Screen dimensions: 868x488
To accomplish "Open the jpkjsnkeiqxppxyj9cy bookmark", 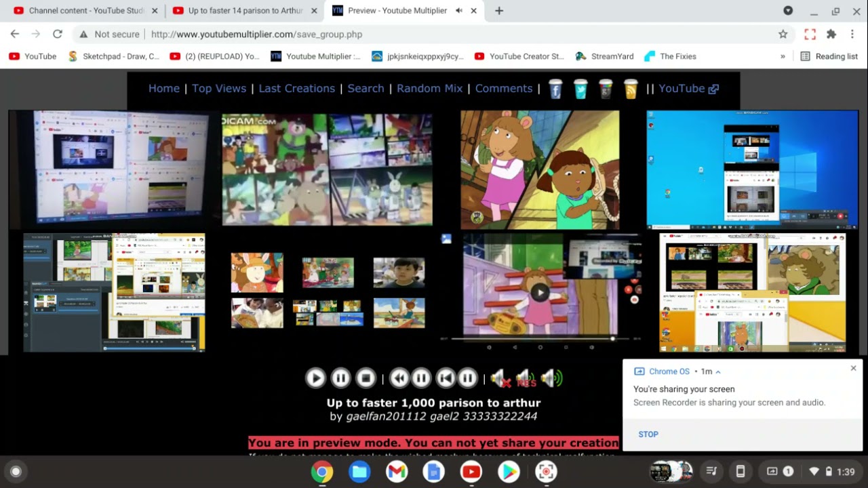I will tap(418, 56).
